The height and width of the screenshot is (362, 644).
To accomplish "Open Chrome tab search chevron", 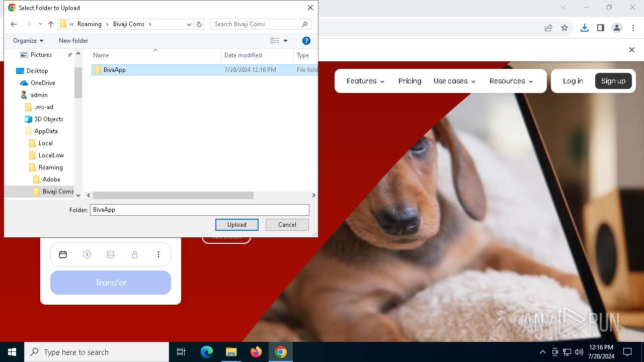I will (x=563, y=7).
